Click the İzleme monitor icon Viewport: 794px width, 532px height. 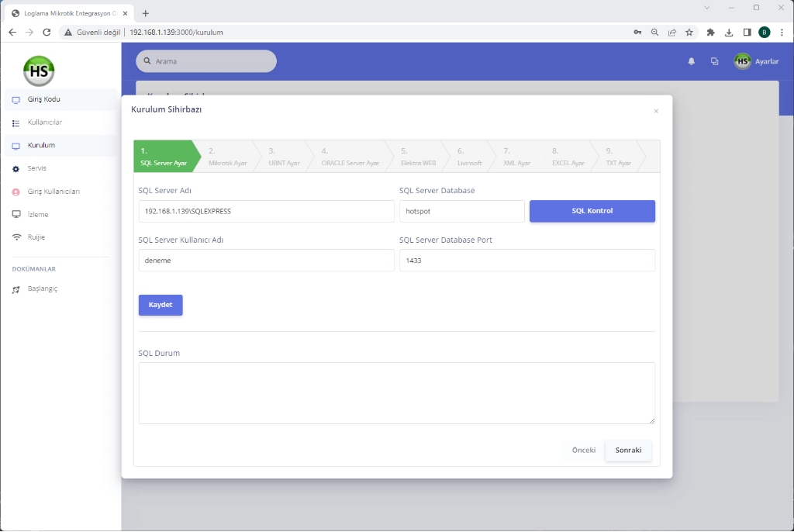coord(16,214)
